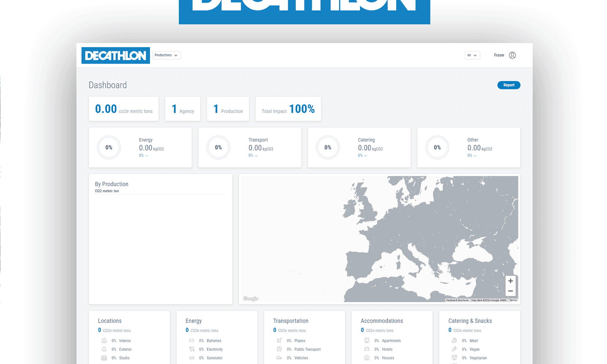Select the Planes icon under Transportation

coord(279,340)
